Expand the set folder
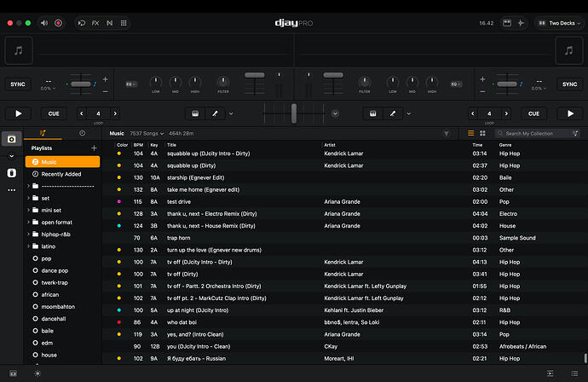Image resolution: width=588 pixels, height=382 pixels. [x=28, y=198]
